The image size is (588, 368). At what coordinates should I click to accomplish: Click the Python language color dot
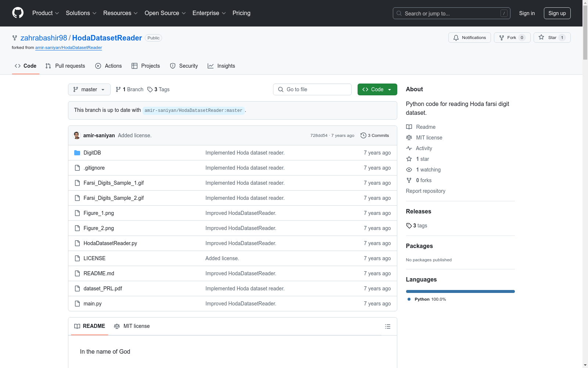pyautogui.click(x=409, y=299)
